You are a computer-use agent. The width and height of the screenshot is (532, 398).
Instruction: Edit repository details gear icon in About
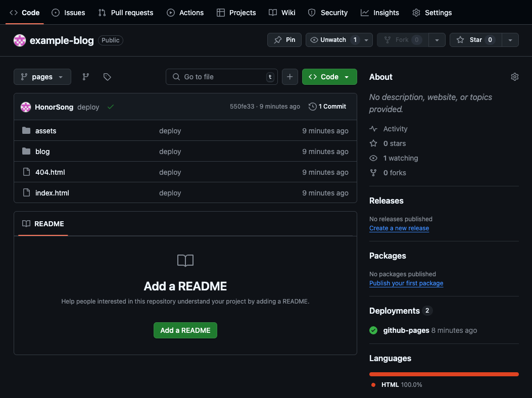[515, 77]
